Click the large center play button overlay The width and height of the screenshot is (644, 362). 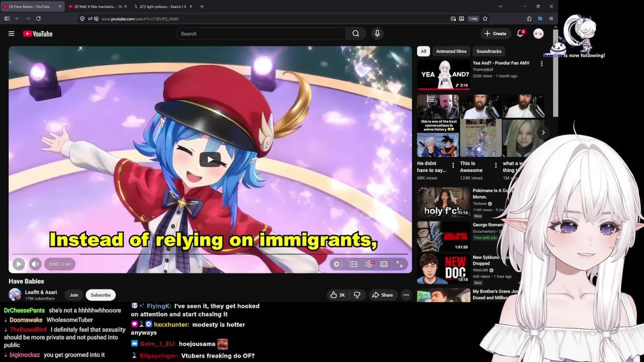210,160
